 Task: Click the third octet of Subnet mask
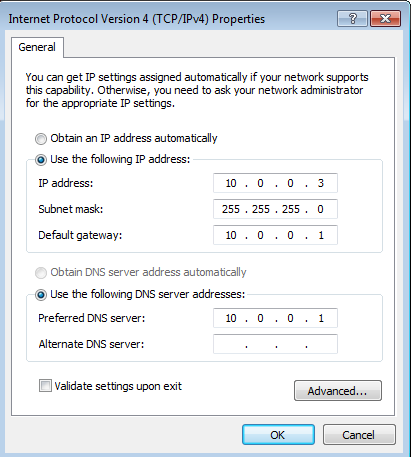(291, 209)
